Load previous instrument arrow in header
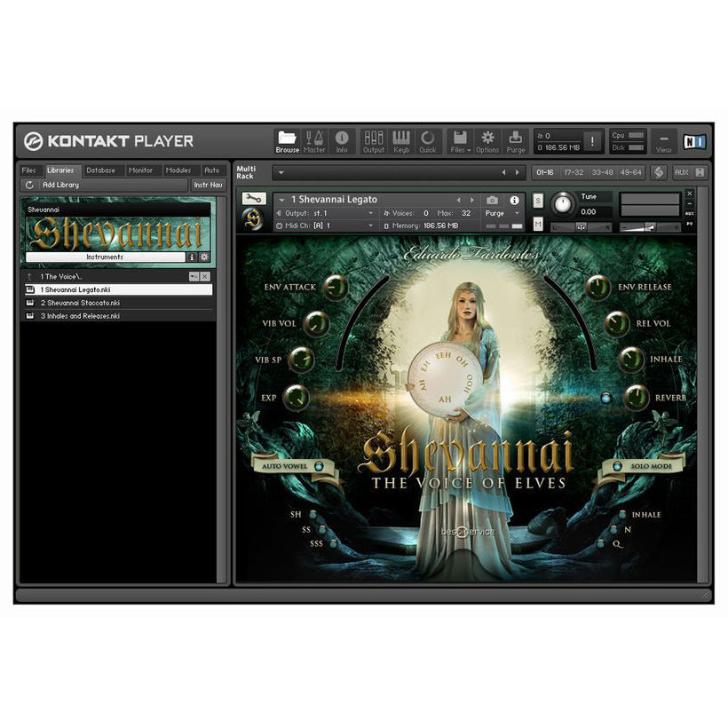The image size is (728, 728). (458, 200)
